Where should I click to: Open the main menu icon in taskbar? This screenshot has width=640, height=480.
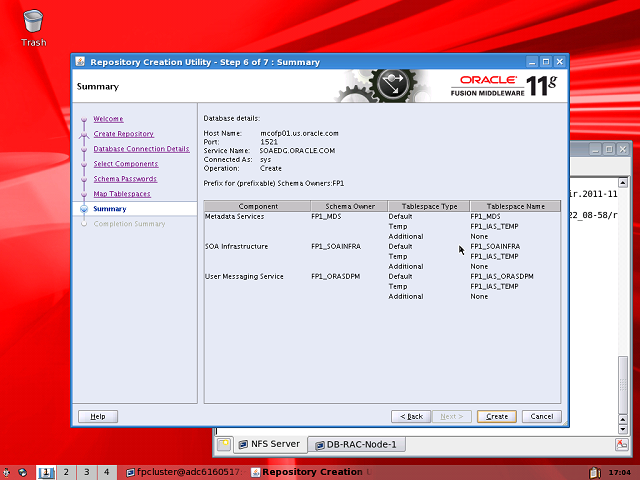click(x=6, y=472)
